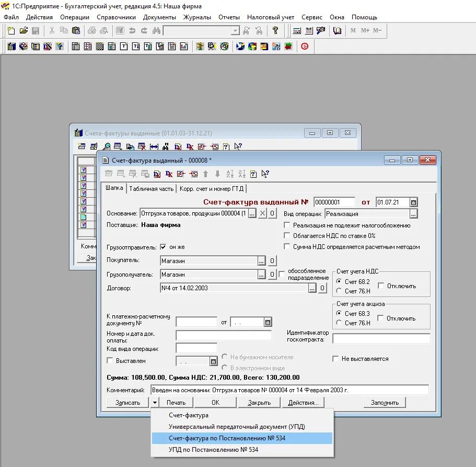Image resolution: width=476 pixels, height=467 pixels.
Task: Open calendar for invoice date 01.07.21
Action: (413, 202)
